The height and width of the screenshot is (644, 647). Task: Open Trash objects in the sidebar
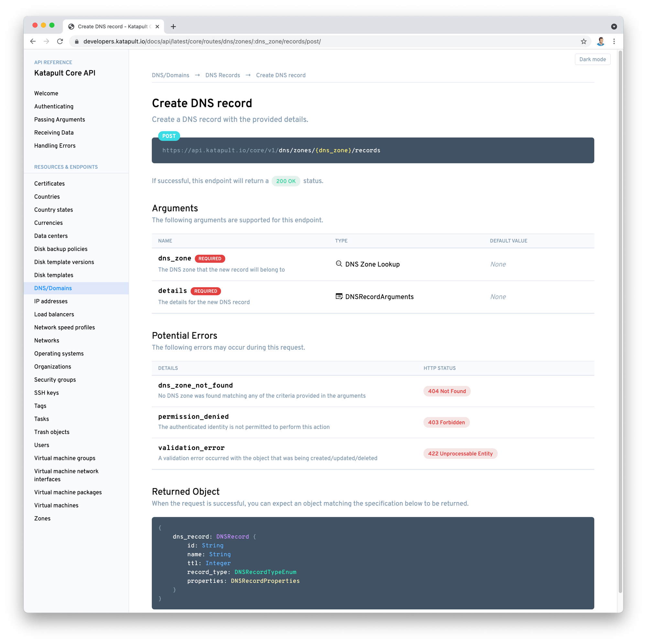[x=52, y=432]
